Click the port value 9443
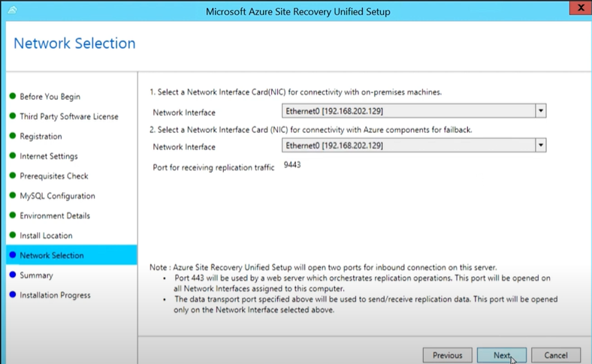Viewport: 592px width, 364px height. point(292,165)
